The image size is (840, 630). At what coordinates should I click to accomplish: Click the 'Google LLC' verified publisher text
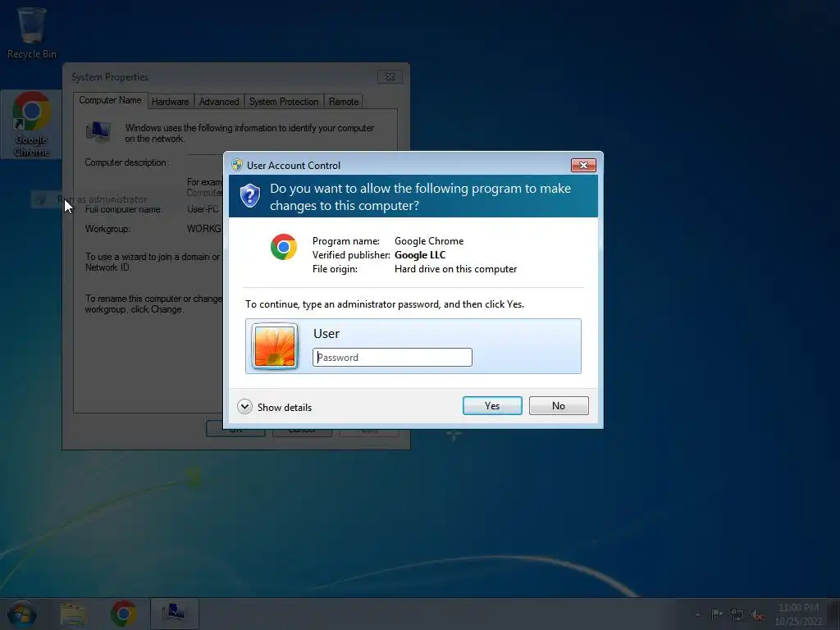pos(420,255)
